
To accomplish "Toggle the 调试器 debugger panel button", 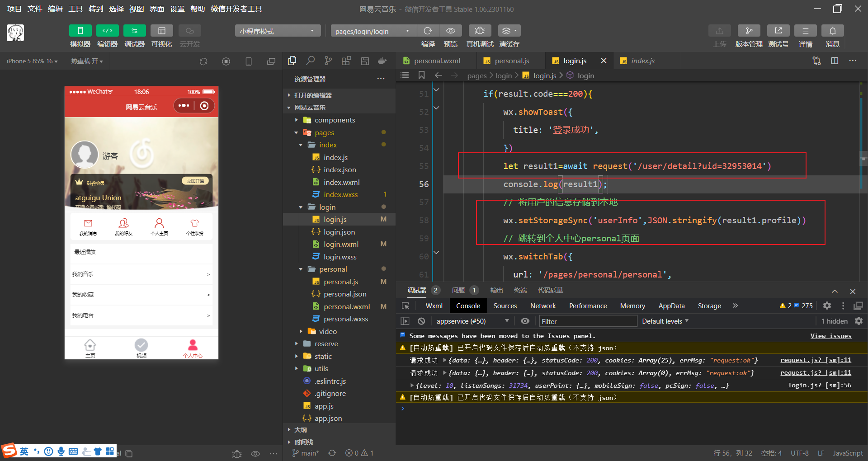I will 134,31.
